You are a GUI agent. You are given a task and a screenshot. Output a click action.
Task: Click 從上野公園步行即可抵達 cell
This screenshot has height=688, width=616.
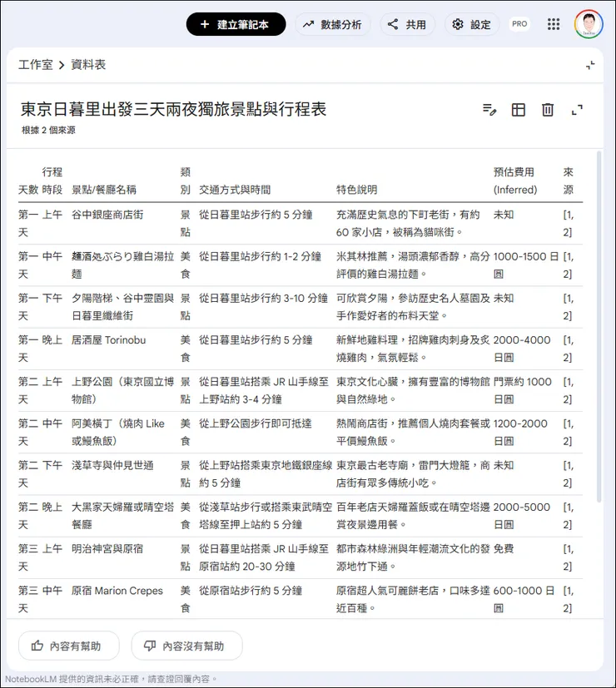255,423
